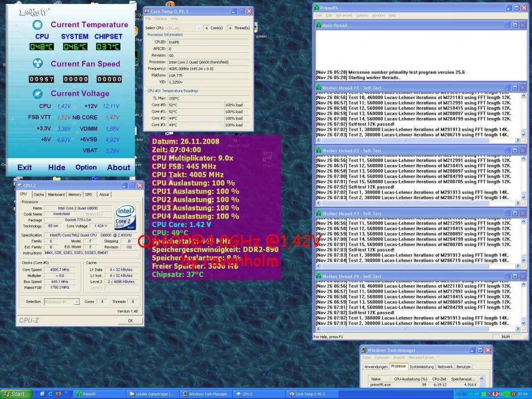
Task: Expand the Processor #1 selection dropdown
Action: coord(77,302)
